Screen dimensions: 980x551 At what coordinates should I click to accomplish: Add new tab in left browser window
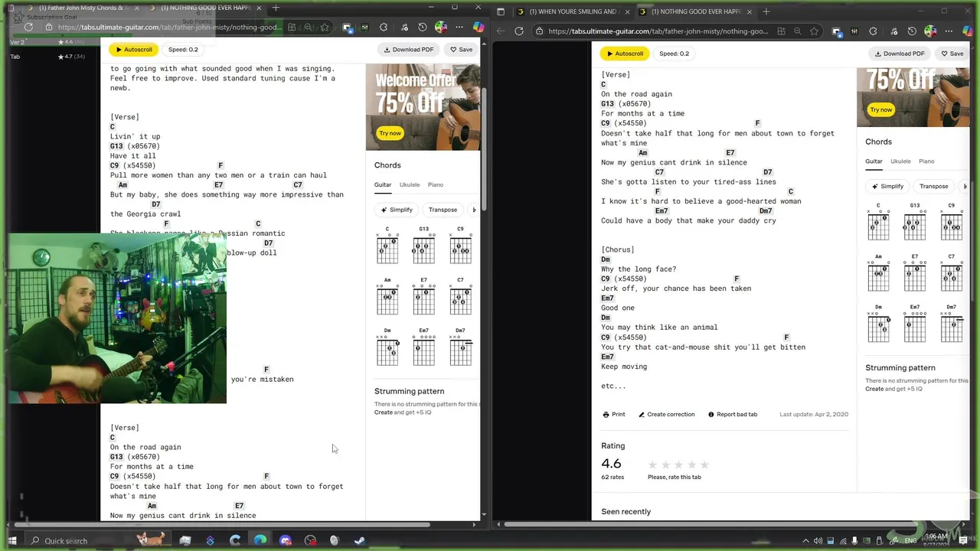pos(276,8)
